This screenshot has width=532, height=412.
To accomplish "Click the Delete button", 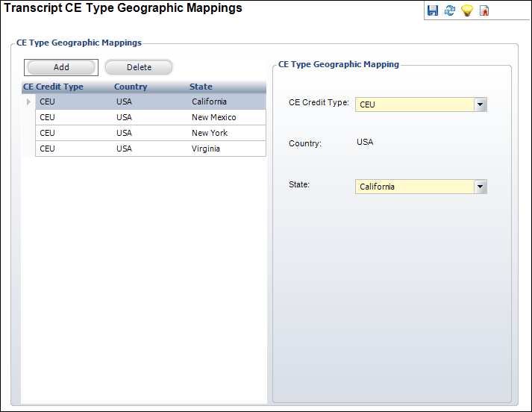I will pyautogui.click(x=139, y=67).
